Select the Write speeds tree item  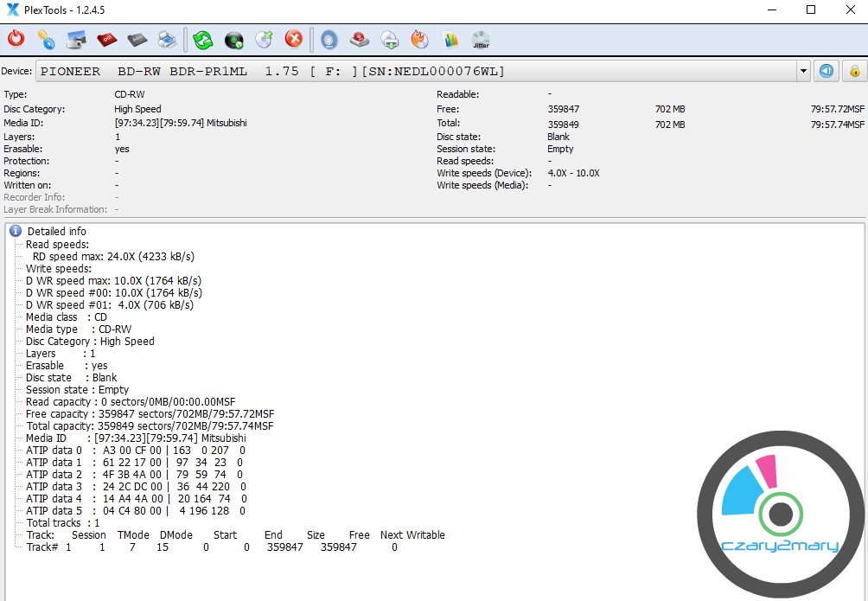click(58, 269)
